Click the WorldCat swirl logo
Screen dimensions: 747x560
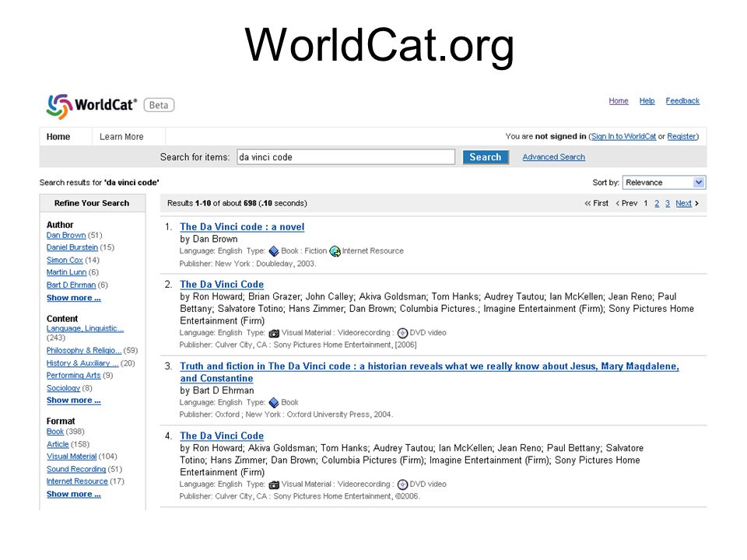(60, 107)
